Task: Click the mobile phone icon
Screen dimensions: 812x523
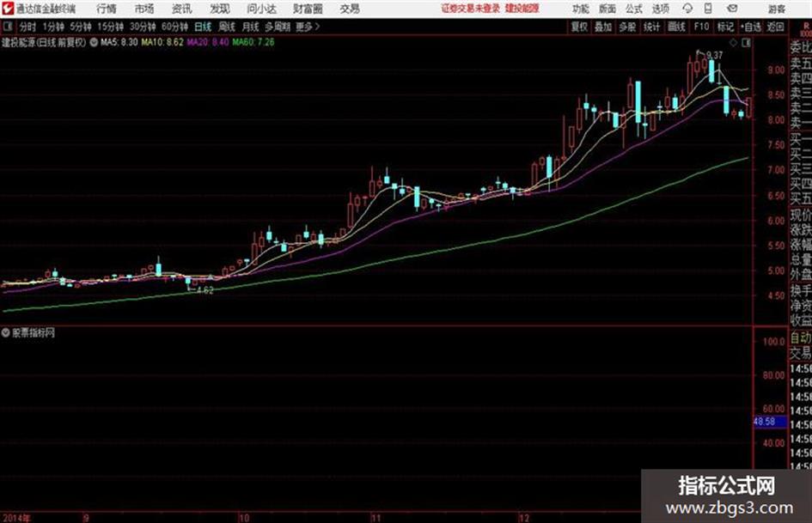Action: point(708,9)
